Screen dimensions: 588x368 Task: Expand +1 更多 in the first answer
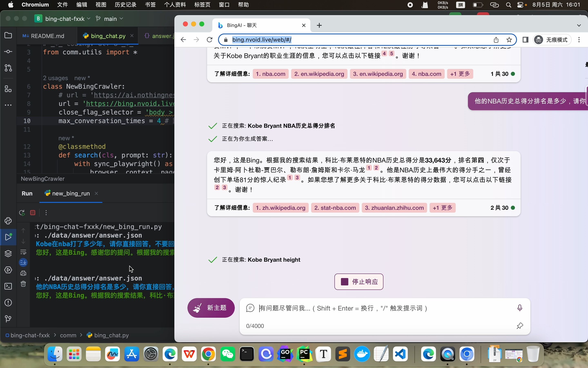[x=460, y=74]
